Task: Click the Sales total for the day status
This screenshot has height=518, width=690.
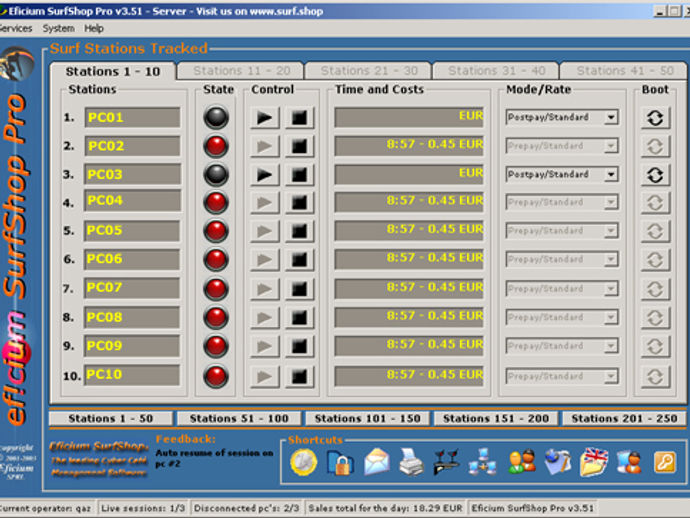Action: pyautogui.click(x=385, y=508)
